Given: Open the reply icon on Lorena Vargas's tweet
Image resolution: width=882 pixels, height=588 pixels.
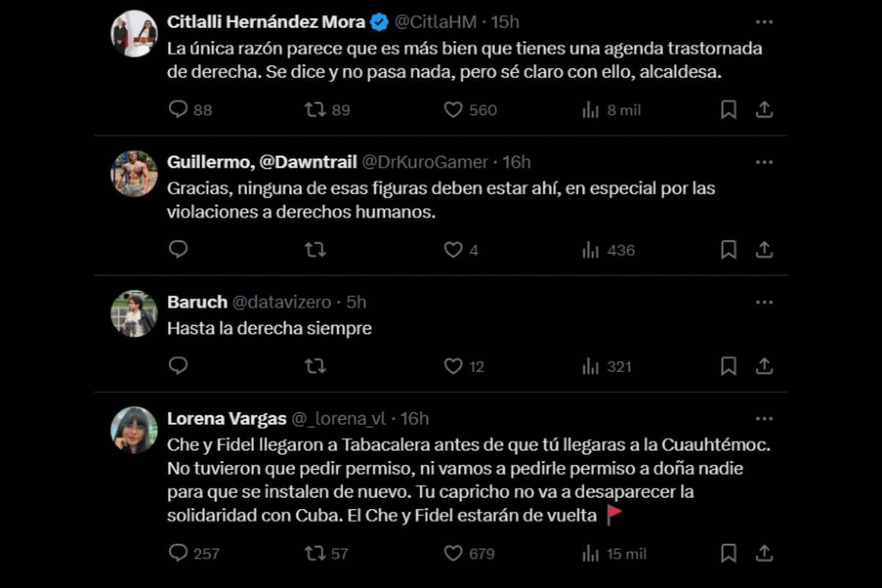Looking at the screenshot, I should coord(178,553).
